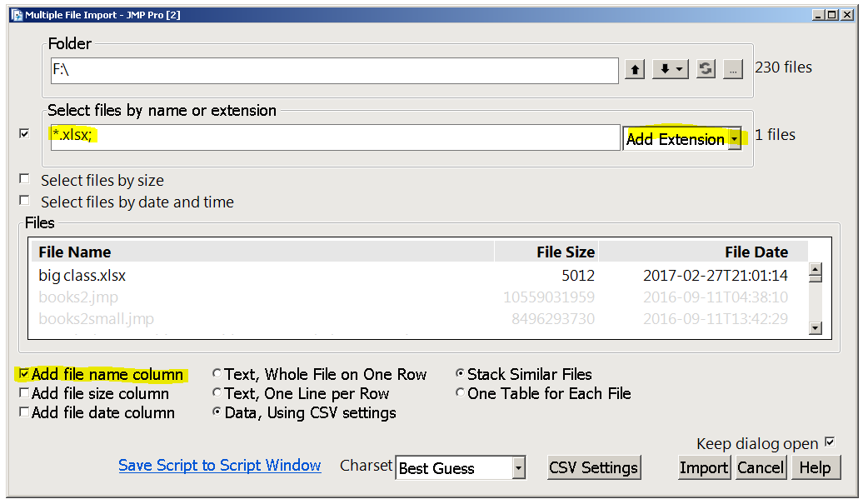Image resolution: width=863 pixels, height=504 pixels.
Task: Click the up-one-level folder arrow icon
Action: (635, 70)
